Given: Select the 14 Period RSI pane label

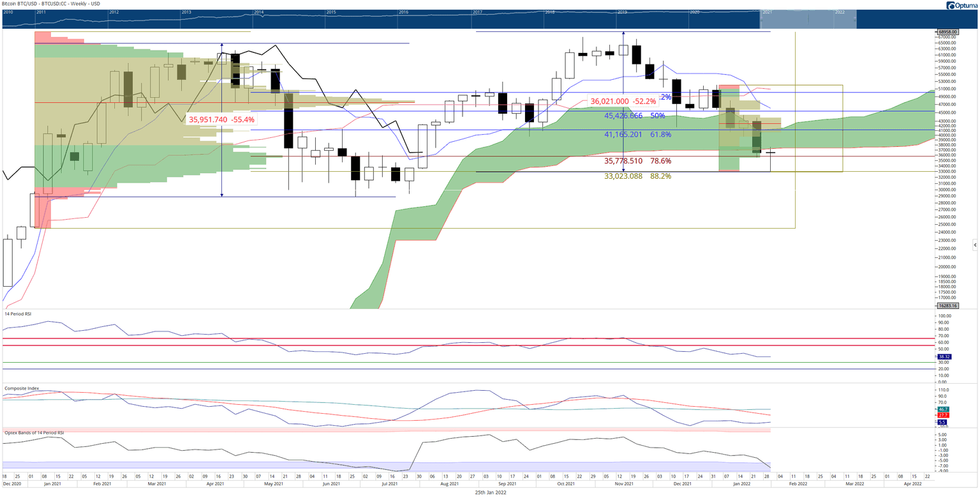Looking at the screenshot, I should pos(18,314).
